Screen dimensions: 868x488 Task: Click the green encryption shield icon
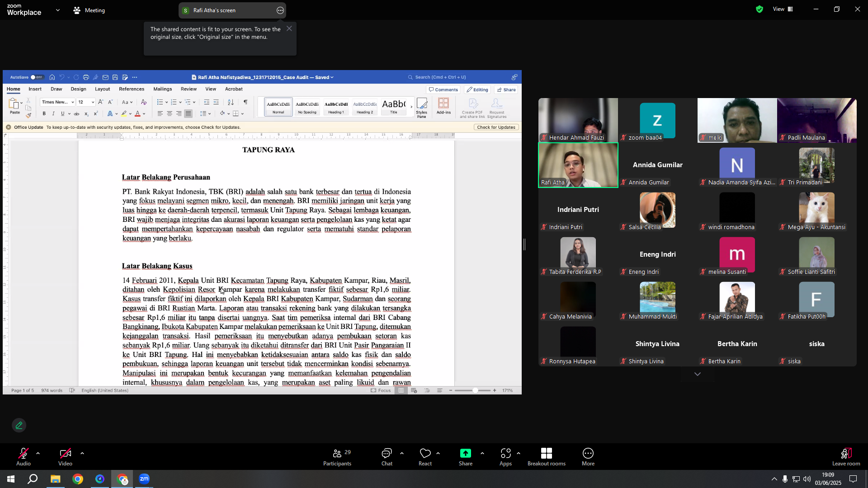[759, 9]
